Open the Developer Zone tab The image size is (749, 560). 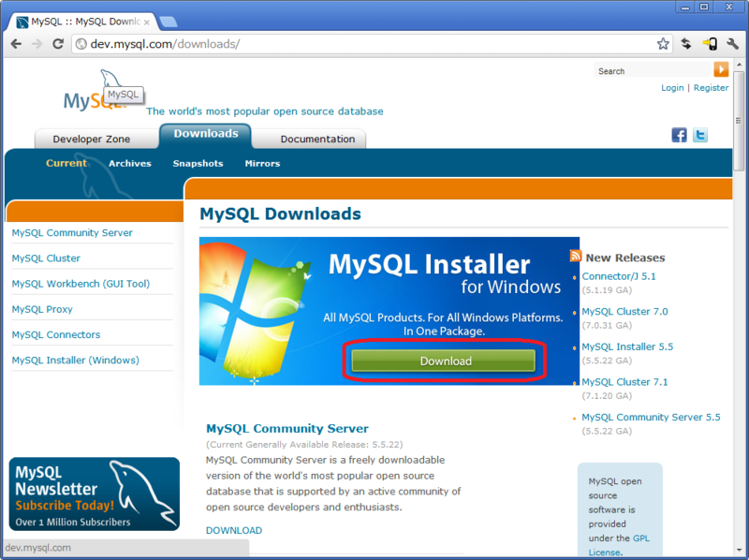pyautogui.click(x=92, y=139)
